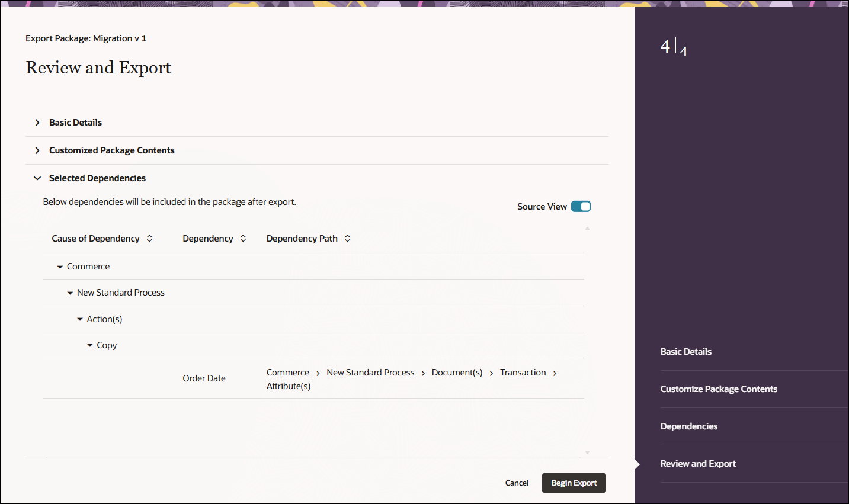Click the Begin Export button
Image resolution: width=849 pixels, height=504 pixels.
(x=574, y=483)
